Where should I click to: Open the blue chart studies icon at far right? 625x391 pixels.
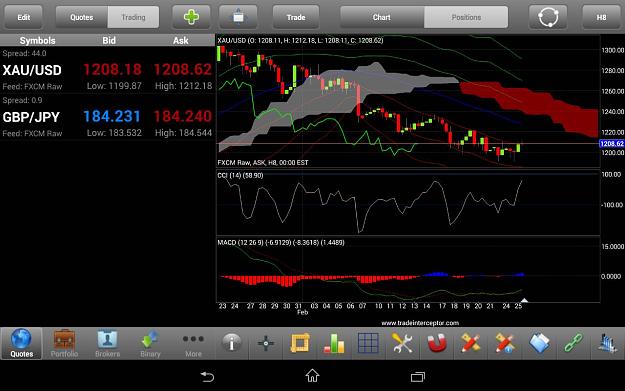coord(607,343)
